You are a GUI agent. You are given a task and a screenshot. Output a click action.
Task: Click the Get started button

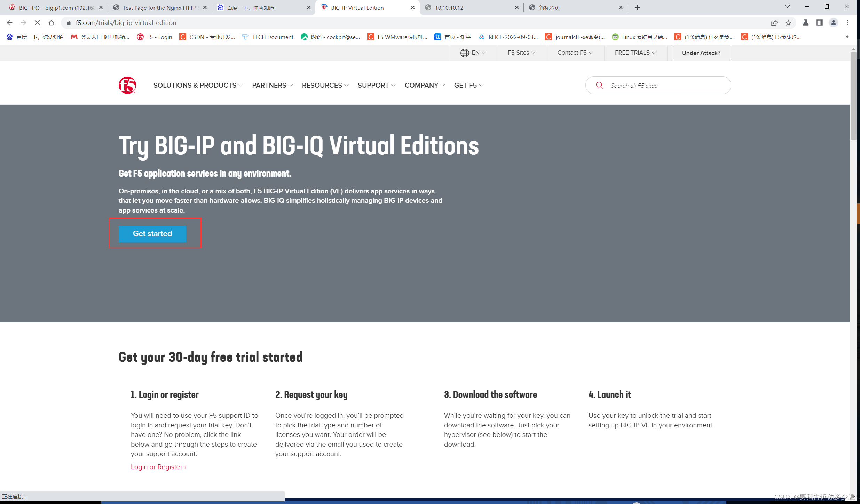coord(152,234)
